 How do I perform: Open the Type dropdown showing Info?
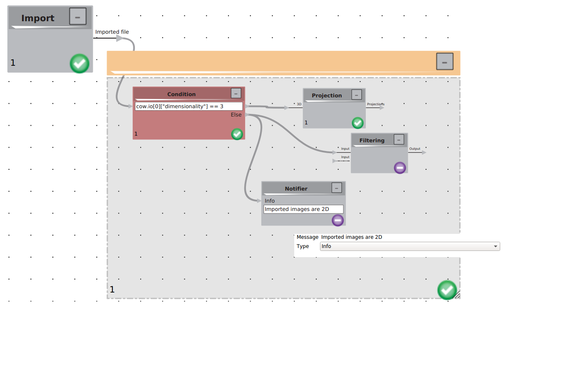[410, 246]
